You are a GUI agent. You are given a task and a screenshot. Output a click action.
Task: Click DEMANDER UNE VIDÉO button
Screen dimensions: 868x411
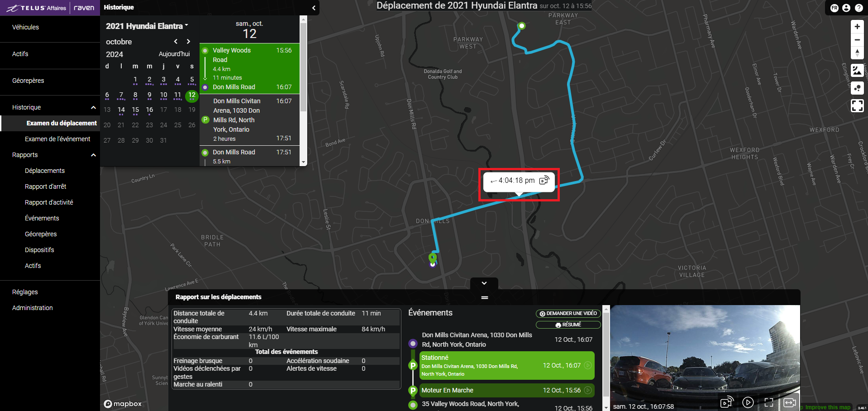568,313
